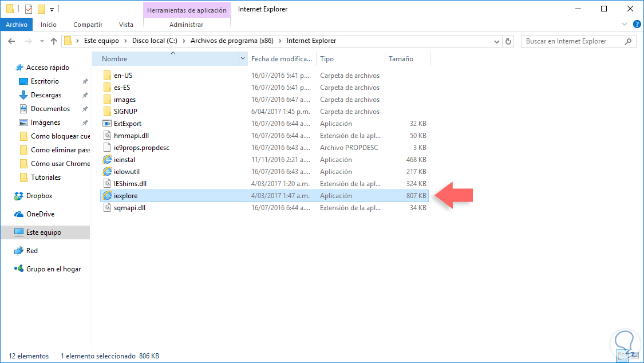
Task: Open Imágenes in the sidebar
Action: click(45, 123)
